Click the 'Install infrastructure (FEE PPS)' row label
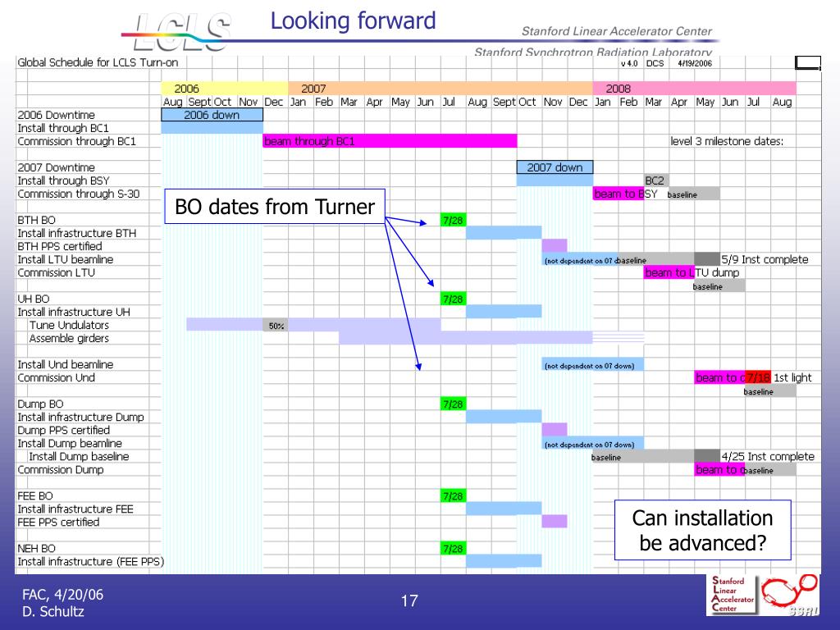The width and height of the screenshot is (840, 630). 90,561
